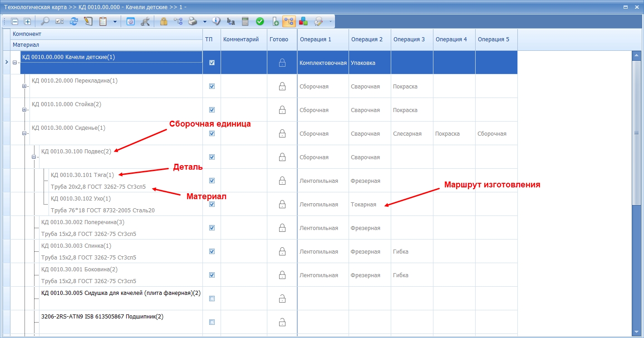This screenshot has width=644, height=338.
Task: Collapse the Сиденье tree node
Action: (x=25, y=133)
